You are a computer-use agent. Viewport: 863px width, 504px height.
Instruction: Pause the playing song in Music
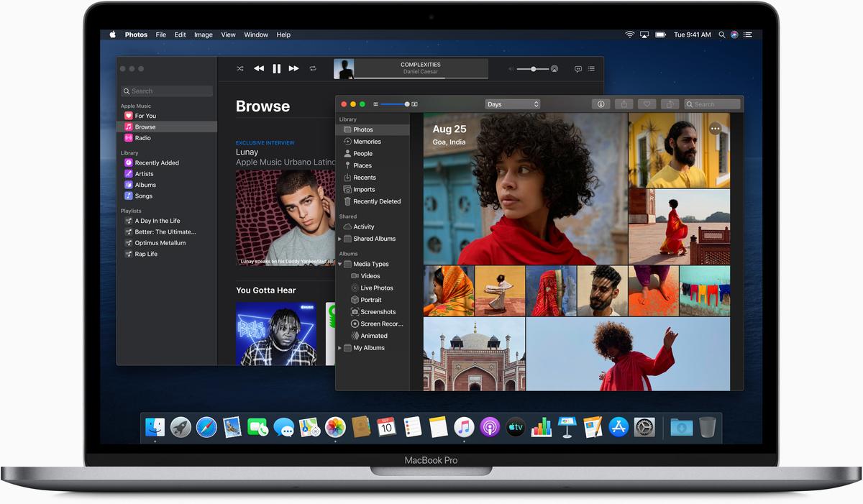point(277,68)
